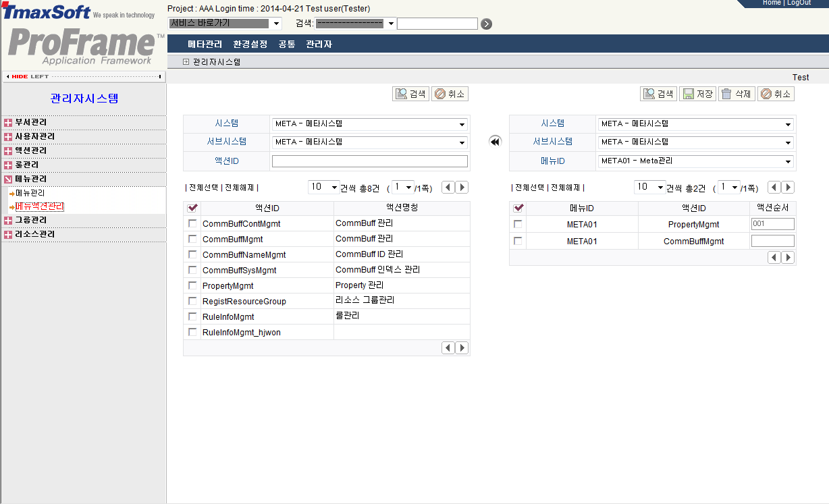The width and height of the screenshot is (829, 504).
Task: Click the 취소 cancel icon on right panel
Action: coord(776,93)
